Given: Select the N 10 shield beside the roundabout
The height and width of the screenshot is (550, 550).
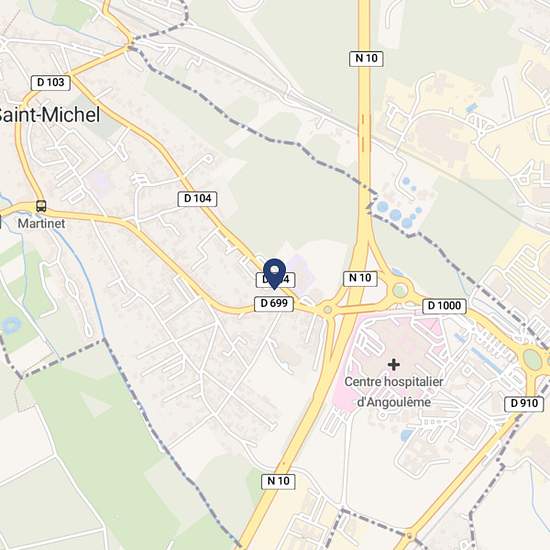Looking at the screenshot, I should (360, 279).
